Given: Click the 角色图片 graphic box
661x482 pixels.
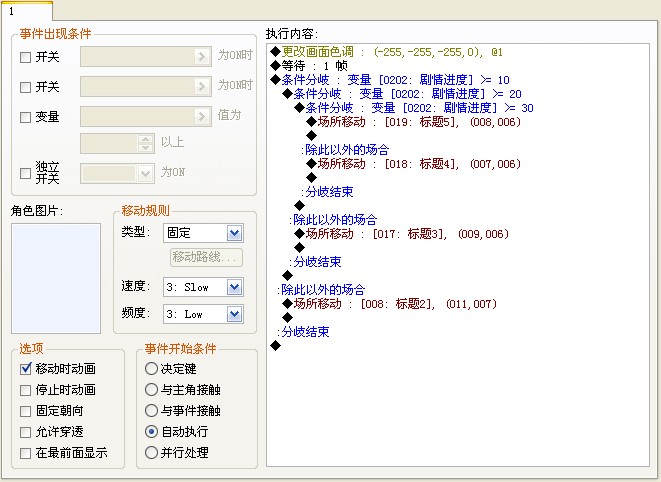Looking at the screenshot, I should coord(56,278).
